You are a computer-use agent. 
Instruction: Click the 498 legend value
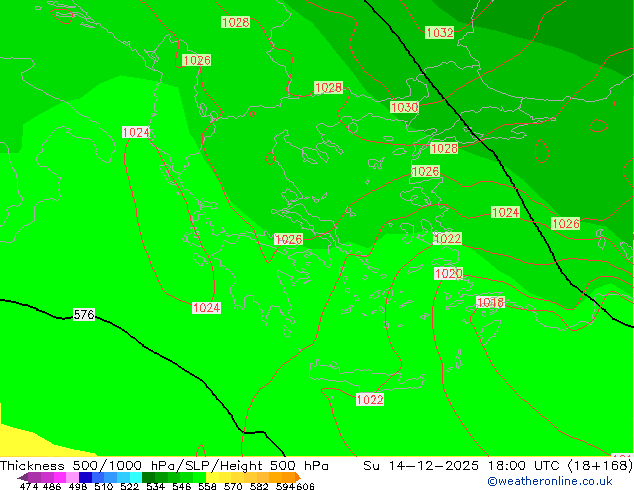pyautogui.click(x=78, y=486)
